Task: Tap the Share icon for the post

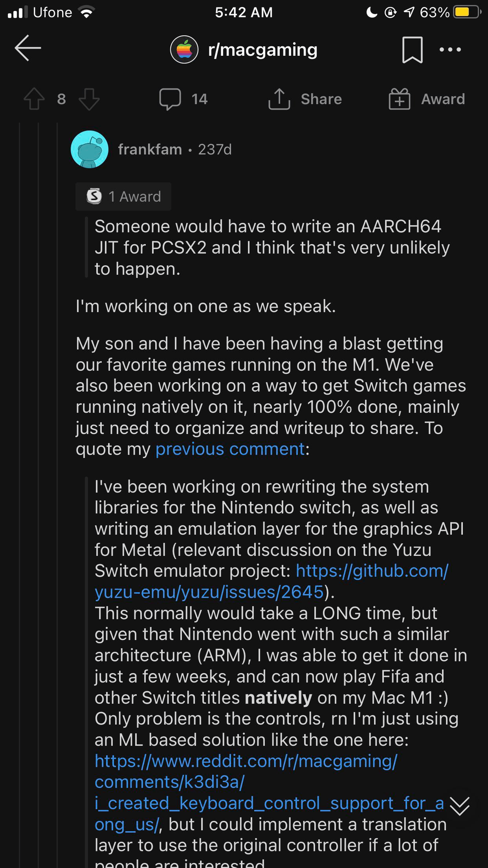Action: click(x=279, y=98)
